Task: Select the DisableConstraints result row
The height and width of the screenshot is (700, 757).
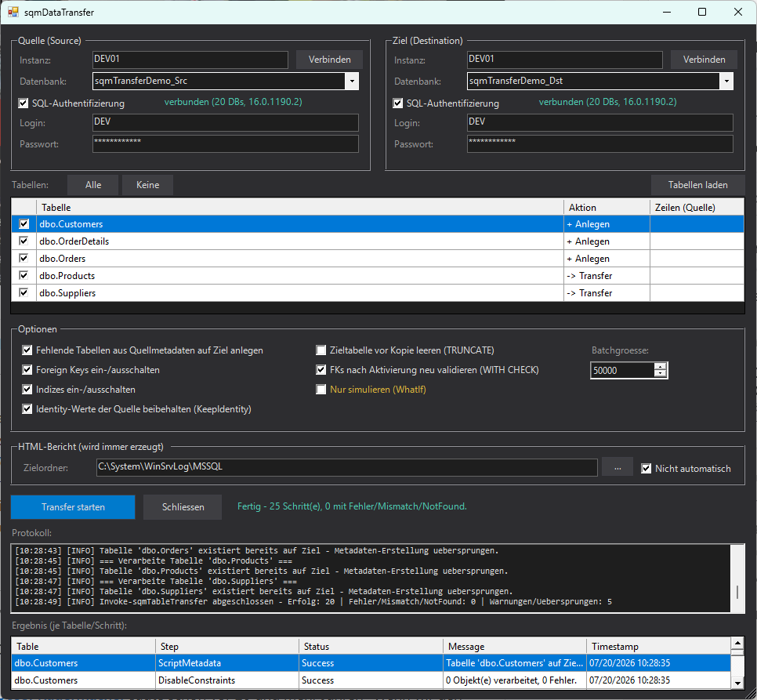Action: (371, 680)
